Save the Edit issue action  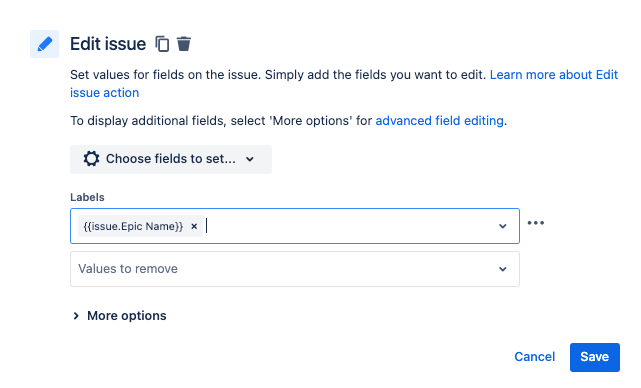click(595, 357)
